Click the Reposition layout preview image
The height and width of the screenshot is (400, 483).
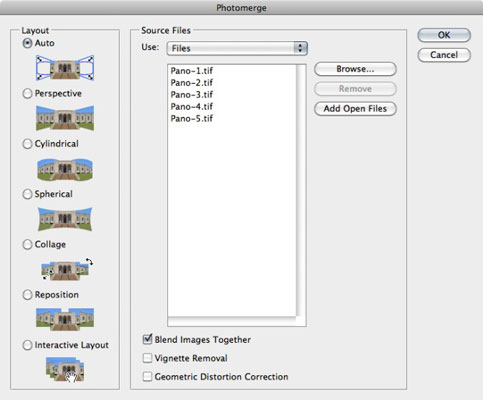click(65, 319)
